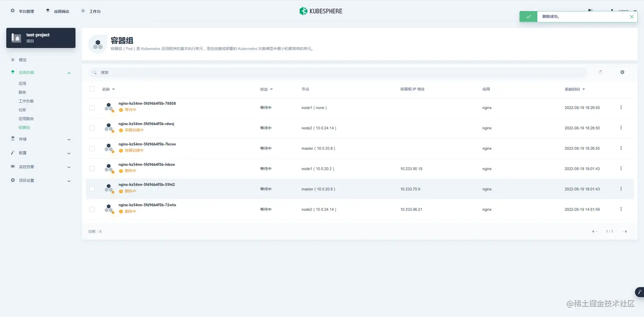Open more actions for pod 78858

click(x=621, y=108)
